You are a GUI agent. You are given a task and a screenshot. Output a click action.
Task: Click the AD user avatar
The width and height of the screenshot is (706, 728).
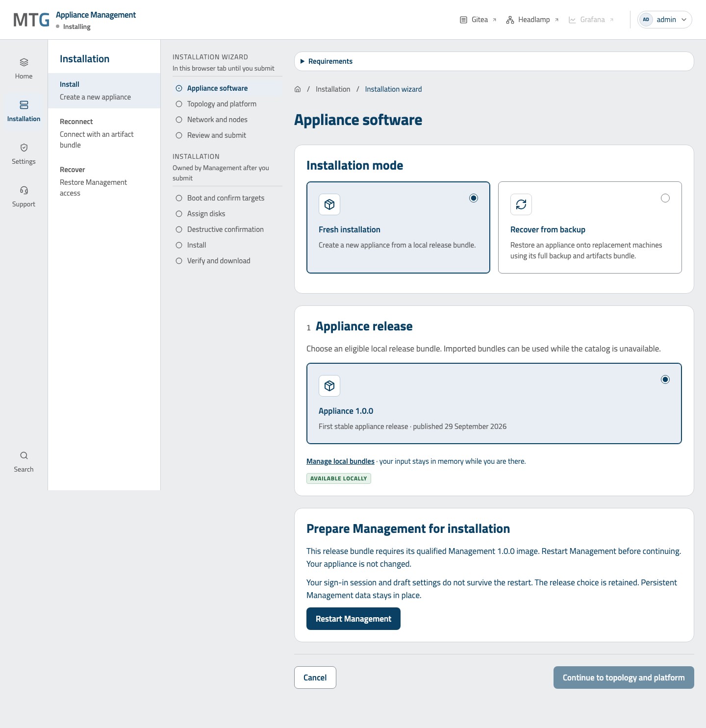coord(646,20)
